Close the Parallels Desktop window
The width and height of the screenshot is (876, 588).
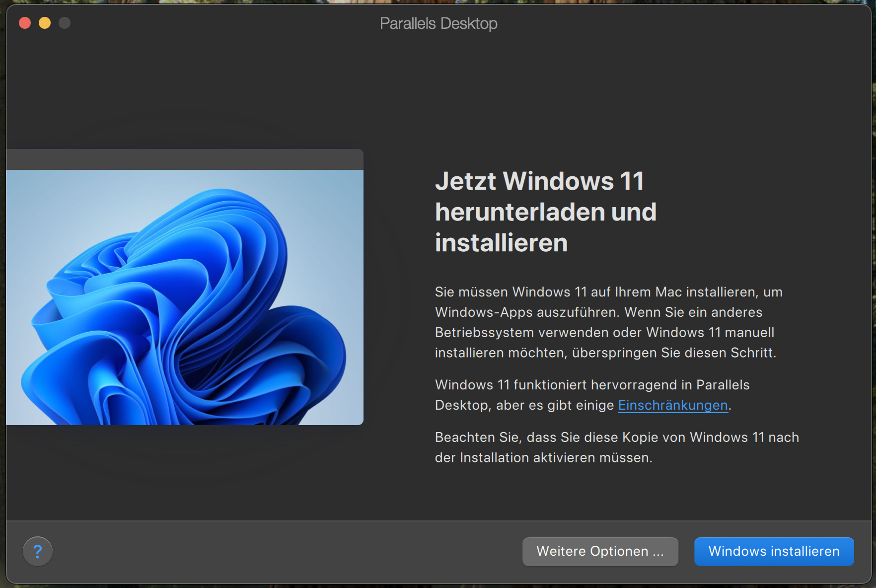pyautogui.click(x=25, y=23)
